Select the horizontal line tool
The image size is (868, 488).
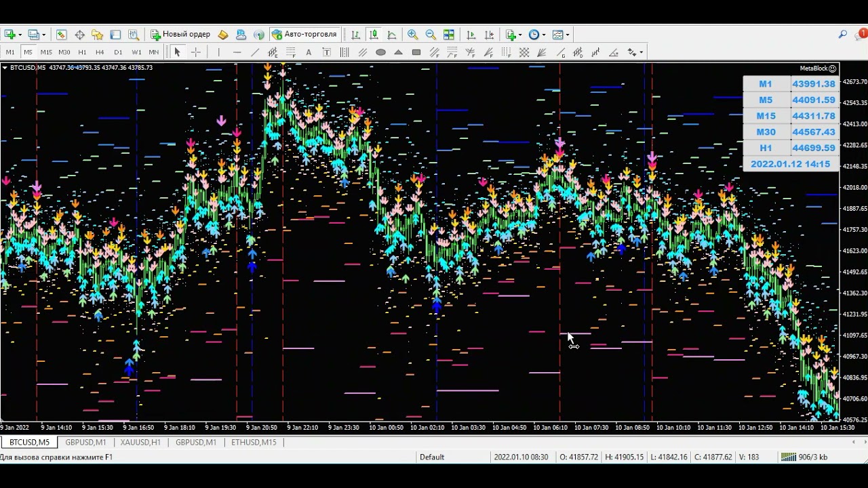(x=237, y=52)
